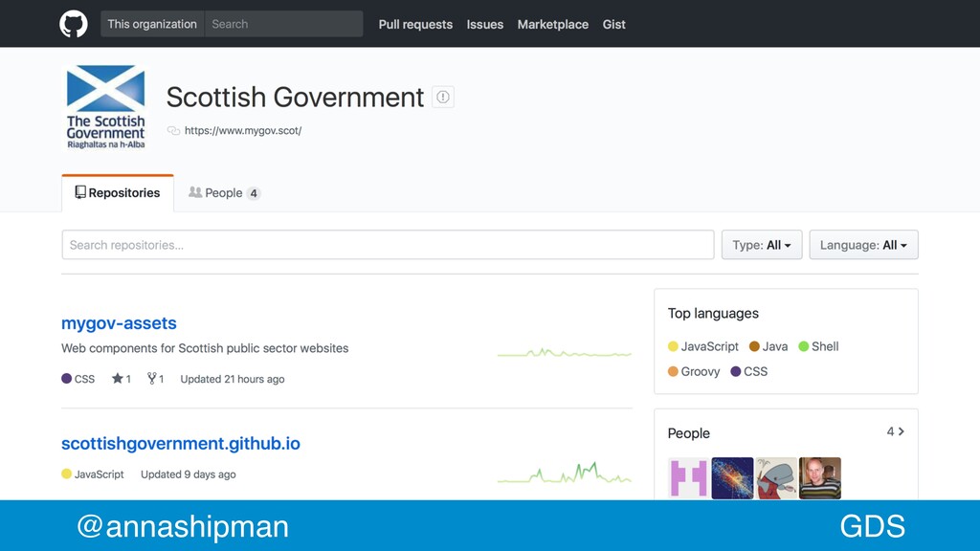Open the mygov-assets repository

pos(119,323)
